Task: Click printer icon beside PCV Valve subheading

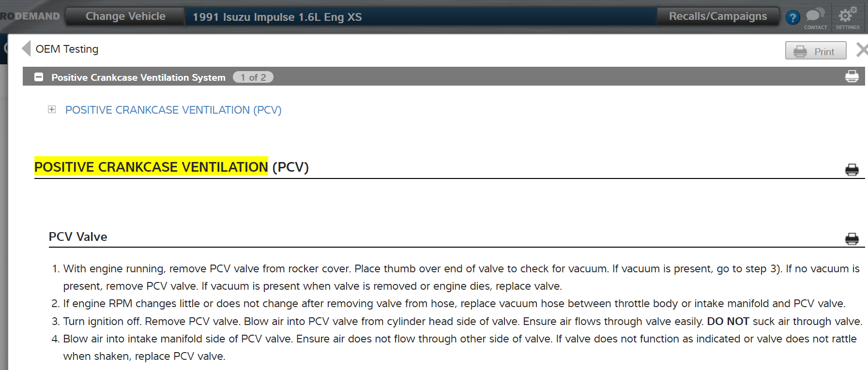Action: [x=852, y=238]
